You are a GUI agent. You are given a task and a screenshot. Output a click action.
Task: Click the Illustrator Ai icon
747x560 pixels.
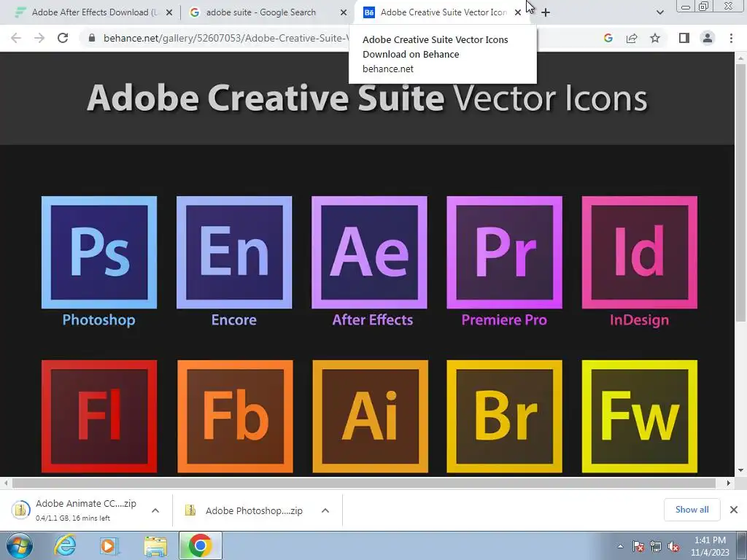(x=370, y=416)
